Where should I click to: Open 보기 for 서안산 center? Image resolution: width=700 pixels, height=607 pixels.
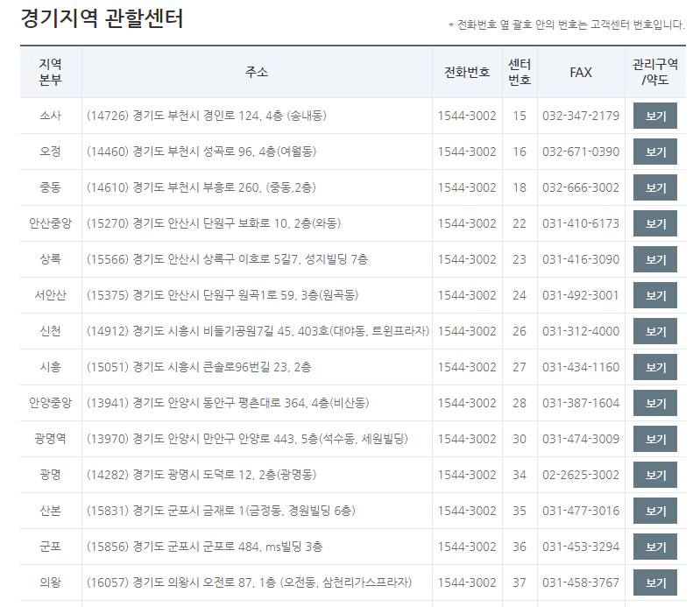point(655,295)
